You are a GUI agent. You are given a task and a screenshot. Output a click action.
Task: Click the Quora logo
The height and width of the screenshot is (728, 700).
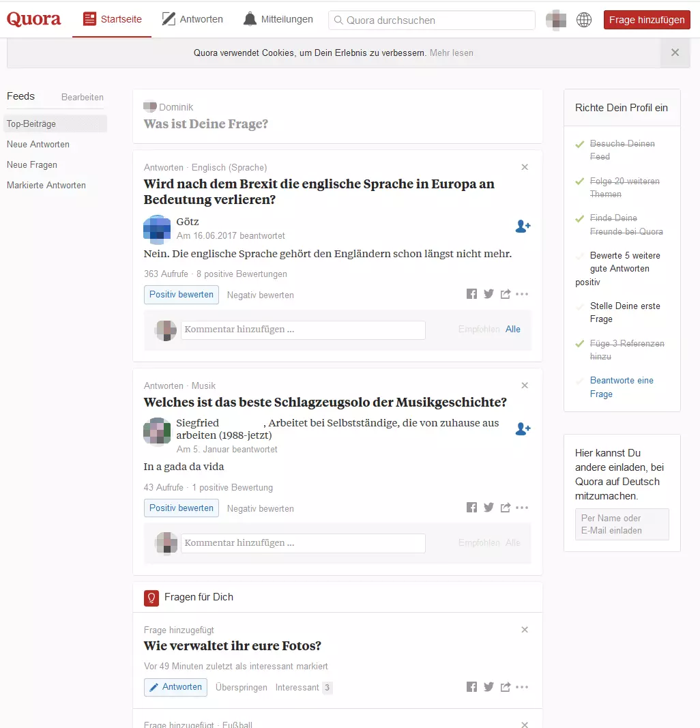point(34,19)
